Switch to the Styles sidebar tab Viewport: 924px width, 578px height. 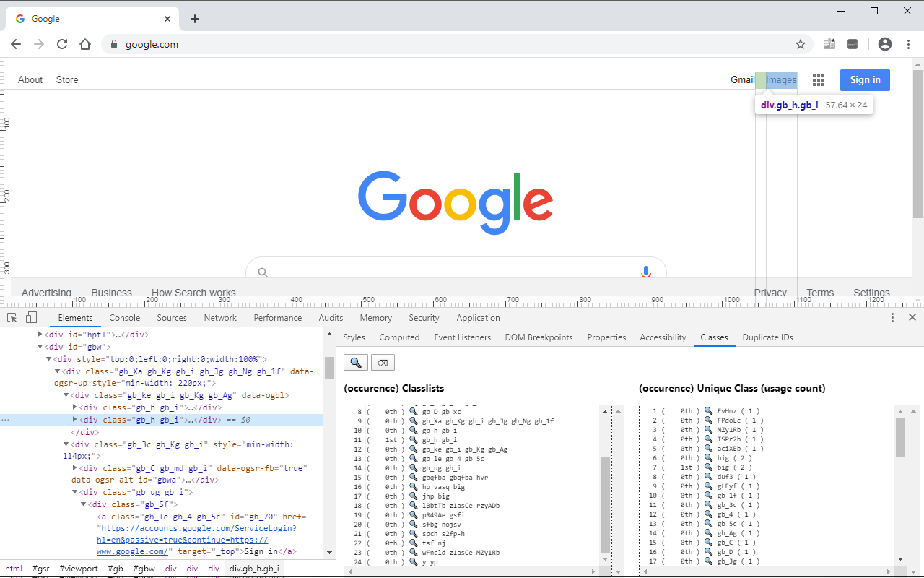pyautogui.click(x=354, y=337)
